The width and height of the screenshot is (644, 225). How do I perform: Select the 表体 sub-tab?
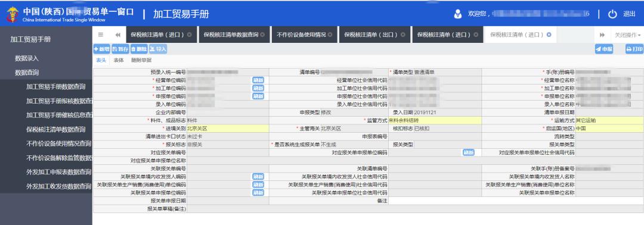click(x=119, y=60)
